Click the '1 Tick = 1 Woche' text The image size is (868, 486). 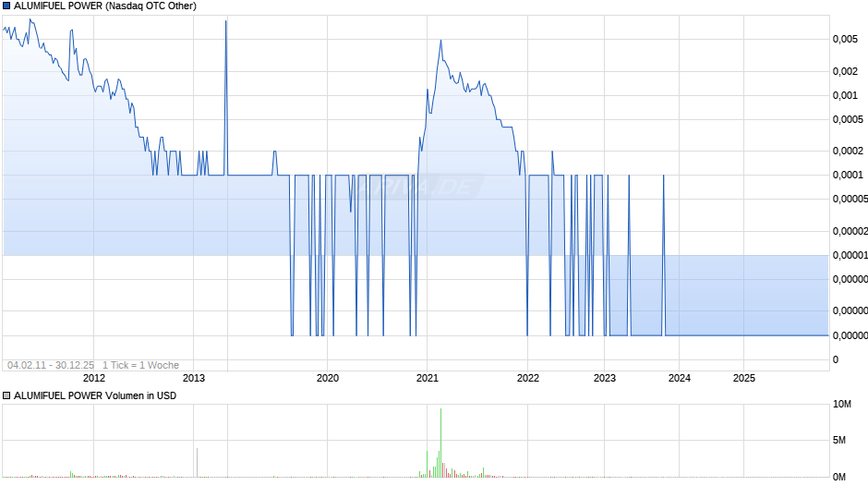tap(140, 365)
